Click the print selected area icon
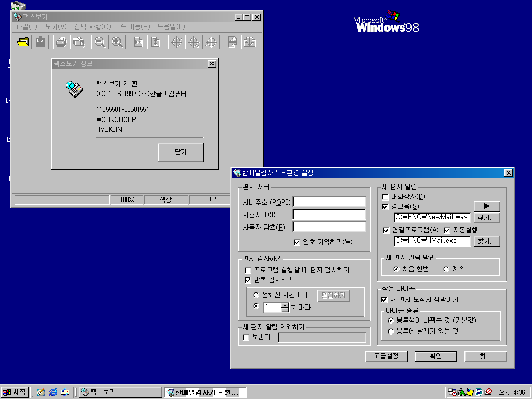This screenshot has height=399, width=532. 79,42
